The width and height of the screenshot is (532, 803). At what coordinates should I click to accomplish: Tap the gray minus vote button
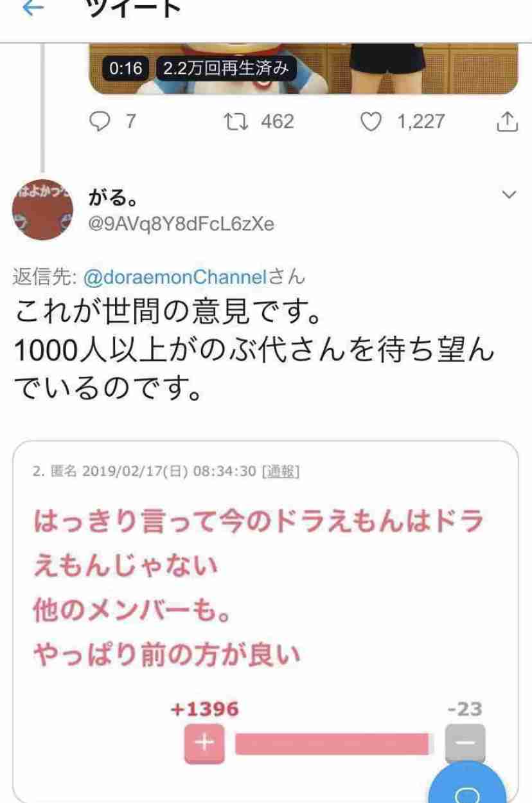click(x=466, y=743)
